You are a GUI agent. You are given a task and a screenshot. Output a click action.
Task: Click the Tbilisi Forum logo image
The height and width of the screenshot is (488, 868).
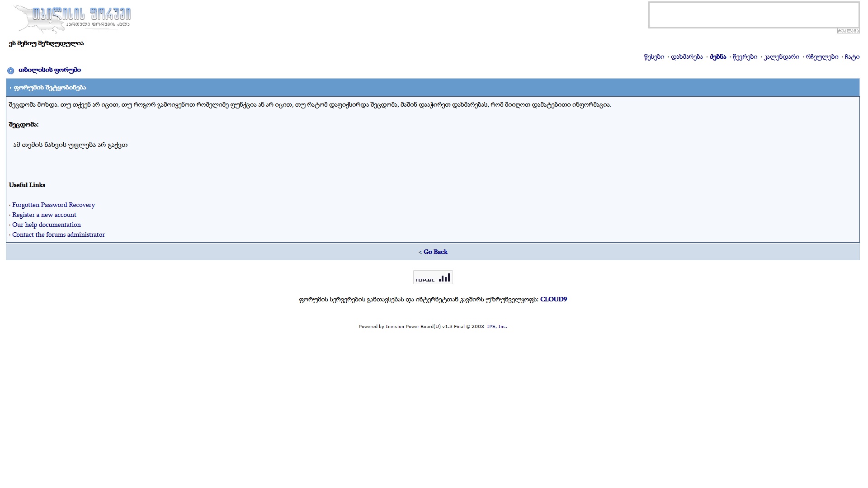[72, 19]
